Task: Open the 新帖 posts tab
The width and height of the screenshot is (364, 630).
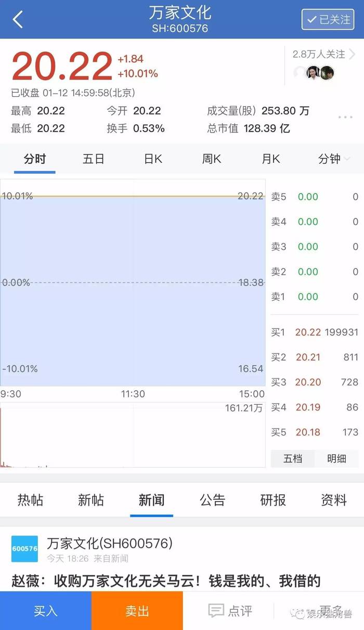Action: tap(91, 500)
